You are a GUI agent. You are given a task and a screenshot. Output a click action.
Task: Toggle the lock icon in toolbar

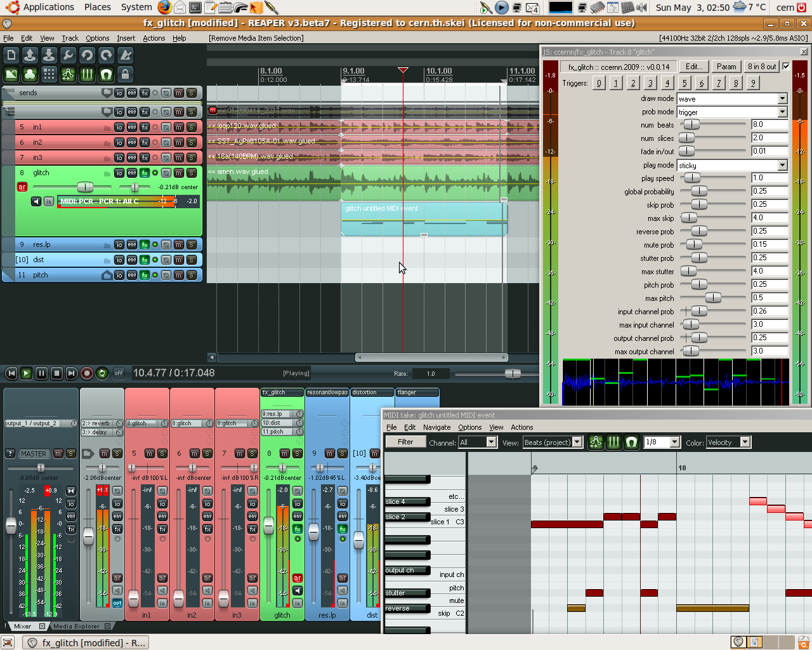(x=125, y=75)
